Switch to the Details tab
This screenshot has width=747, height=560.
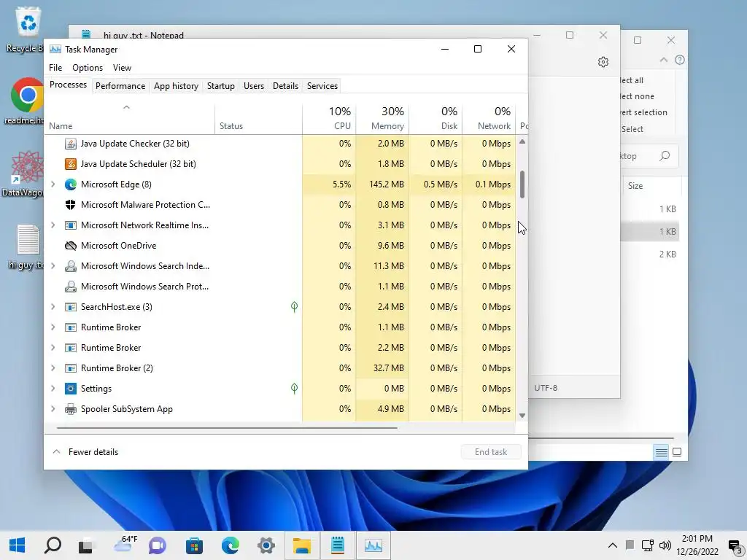pos(285,86)
